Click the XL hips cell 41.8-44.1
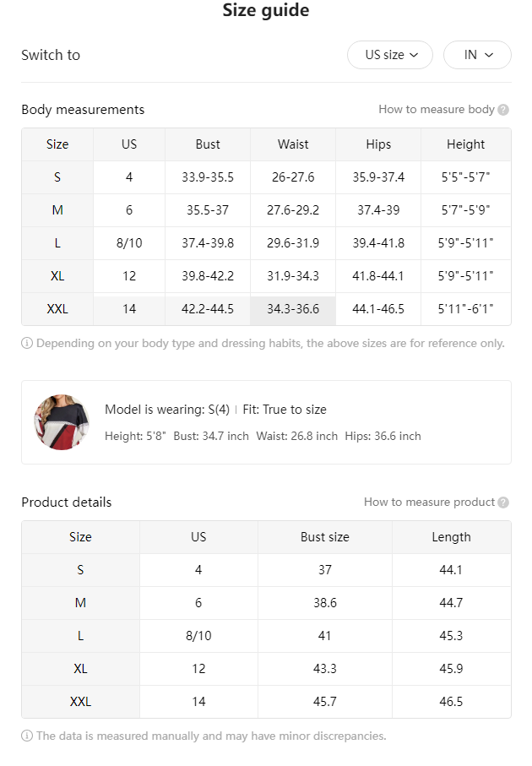Viewport: 532px width, 766px height. (x=378, y=276)
